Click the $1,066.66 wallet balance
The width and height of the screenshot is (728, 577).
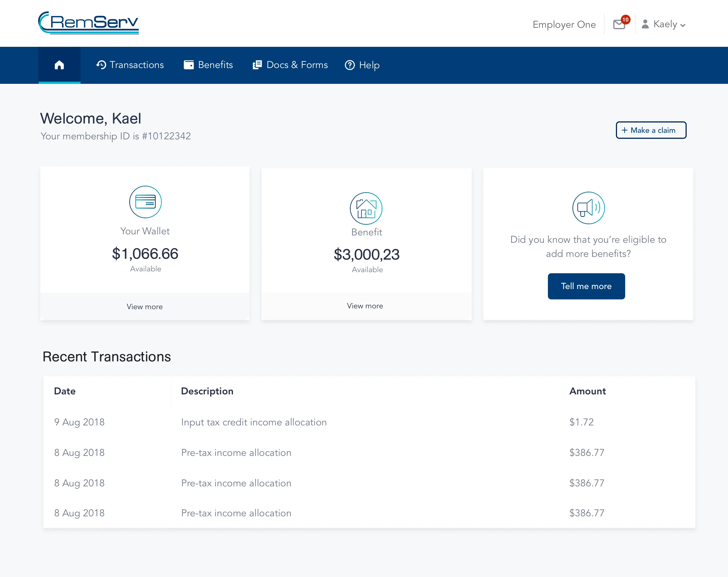pyautogui.click(x=145, y=254)
